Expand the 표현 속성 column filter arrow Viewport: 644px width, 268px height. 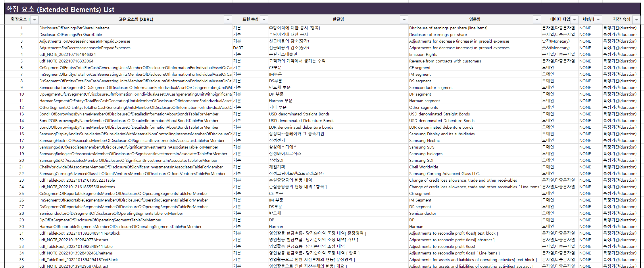tap(264, 20)
